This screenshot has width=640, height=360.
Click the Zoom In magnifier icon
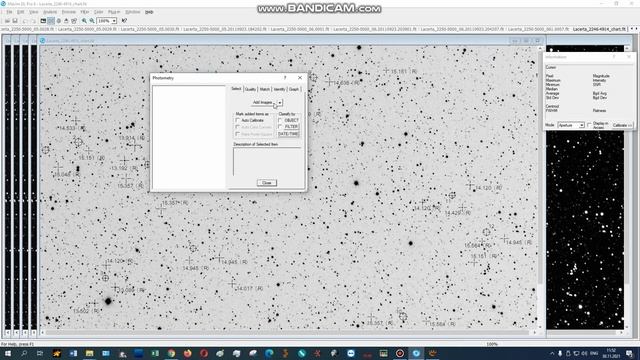tap(84, 21)
